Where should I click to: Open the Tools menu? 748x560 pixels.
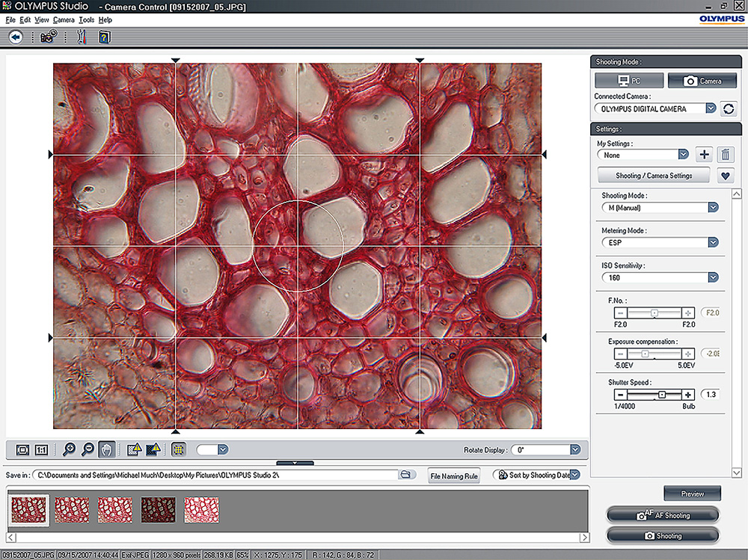[86, 19]
